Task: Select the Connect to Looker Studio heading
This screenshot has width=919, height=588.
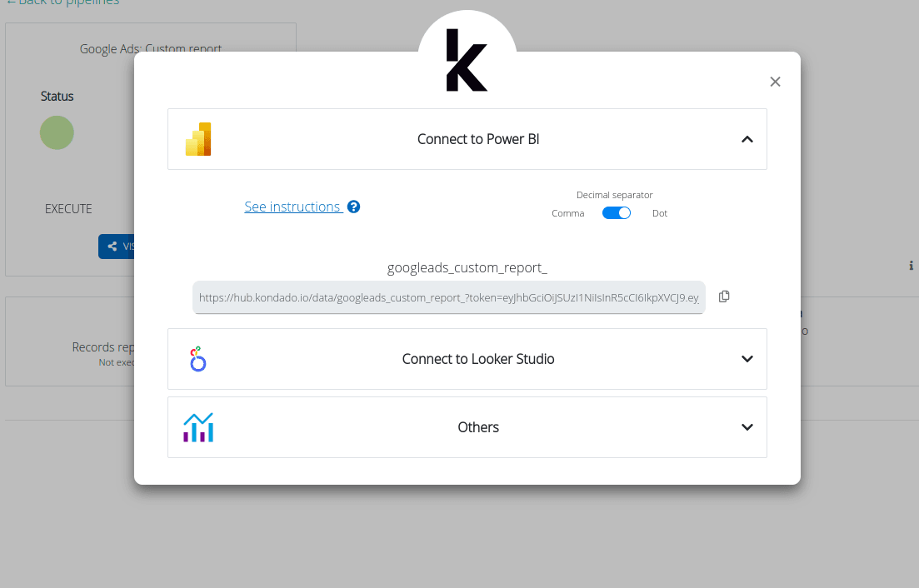Action: (x=478, y=359)
